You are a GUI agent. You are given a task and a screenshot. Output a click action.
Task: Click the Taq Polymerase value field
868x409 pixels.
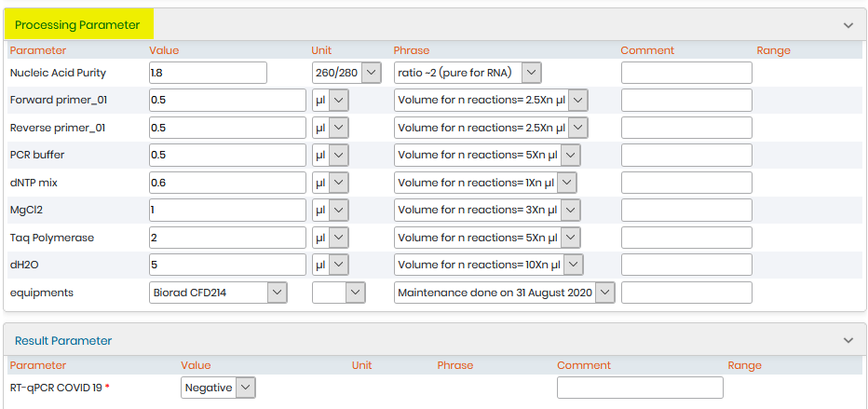tap(227, 238)
